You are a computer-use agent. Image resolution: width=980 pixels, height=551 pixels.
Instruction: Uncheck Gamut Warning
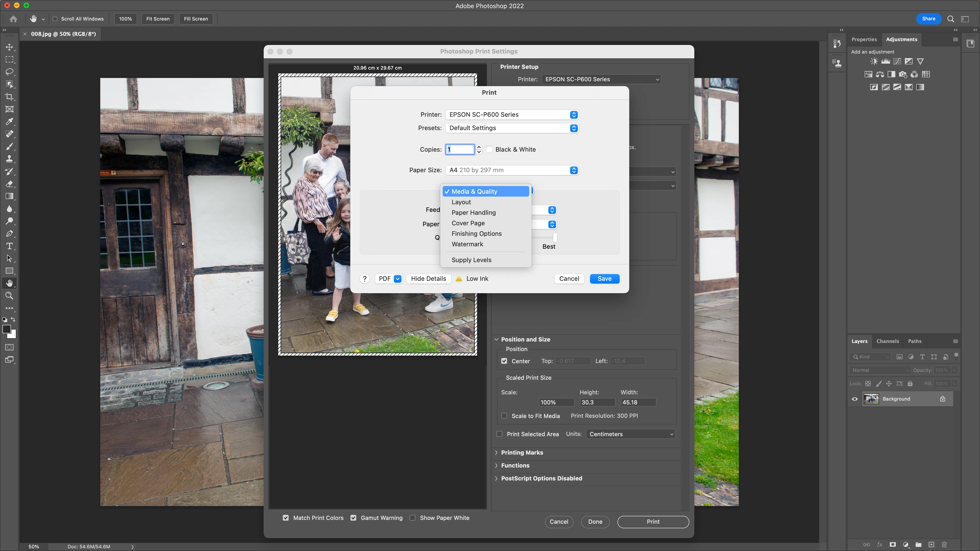353,518
